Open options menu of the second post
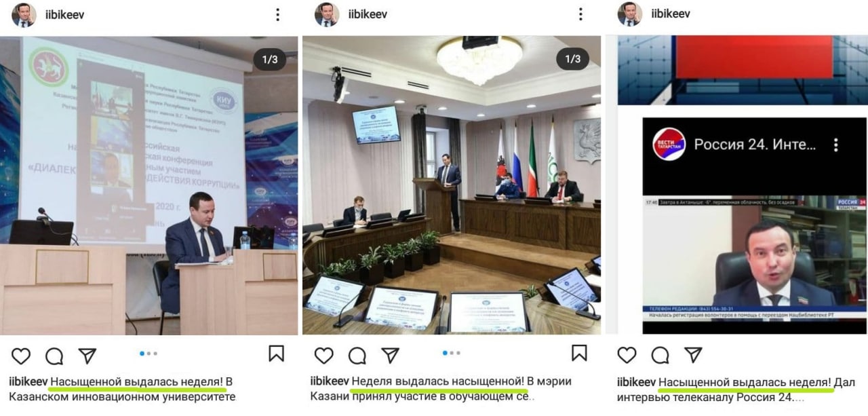868x416 pixels. point(580,14)
